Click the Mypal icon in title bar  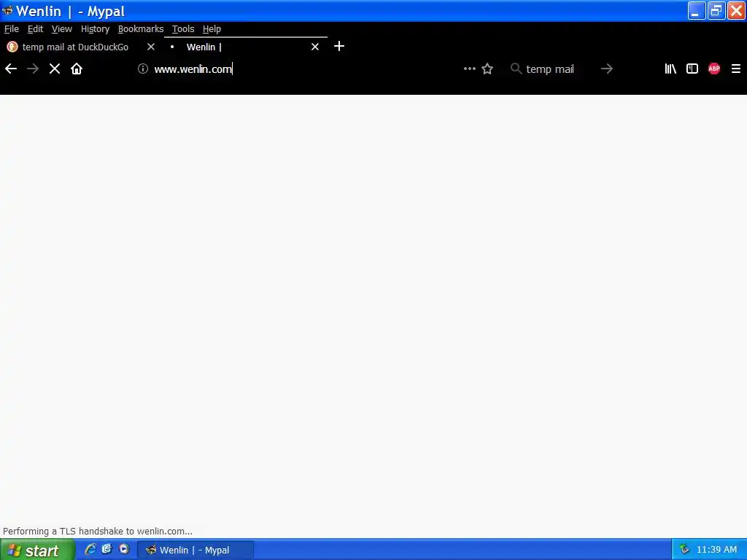(7, 10)
